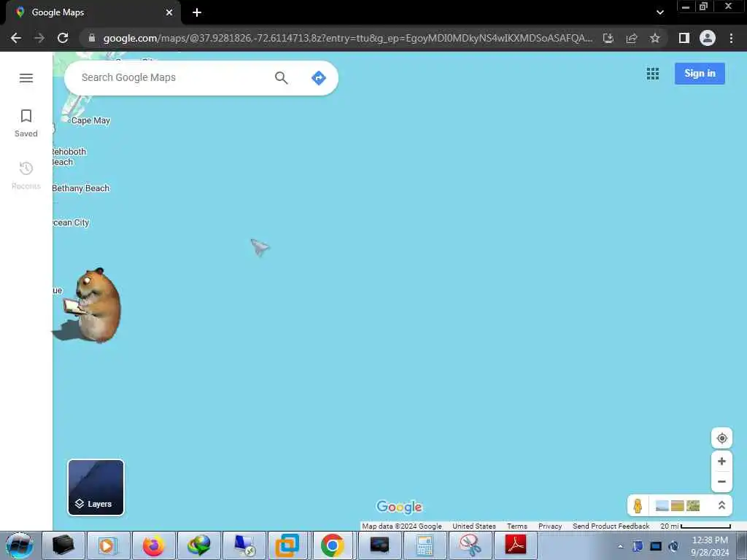The height and width of the screenshot is (560, 747).
Task: Open the Calculator from the taskbar
Action: [425, 545]
